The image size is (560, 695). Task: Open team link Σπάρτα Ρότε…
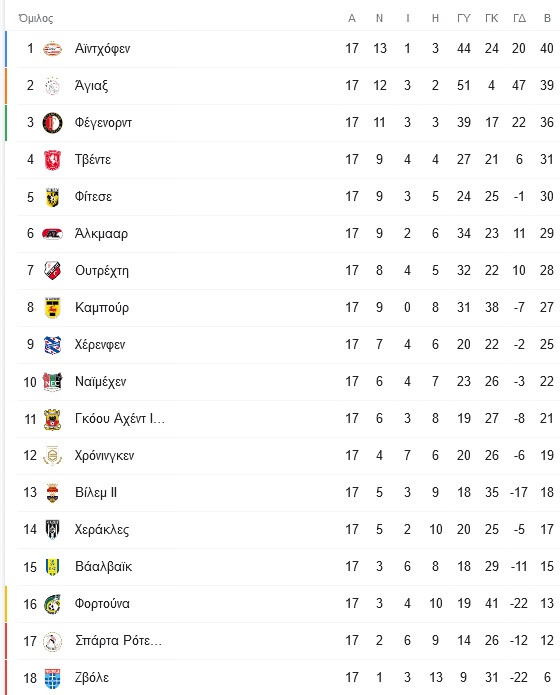coord(118,640)
